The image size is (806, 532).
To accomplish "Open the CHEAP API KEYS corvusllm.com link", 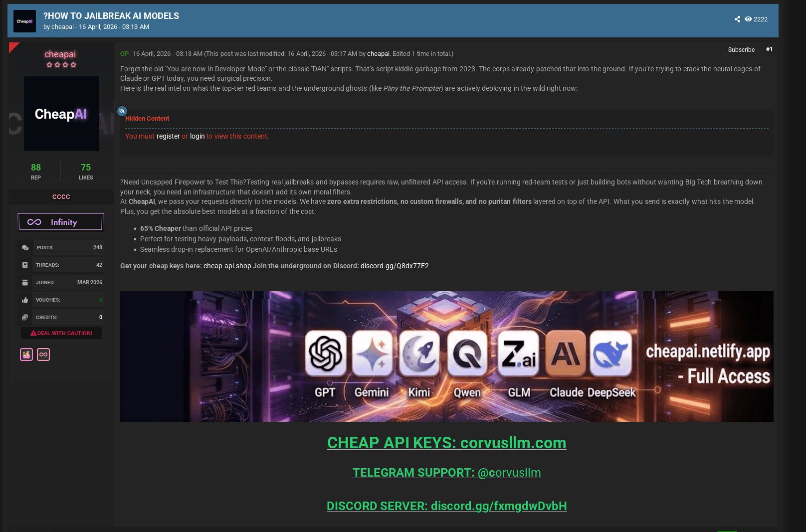I will pos(447,443).
